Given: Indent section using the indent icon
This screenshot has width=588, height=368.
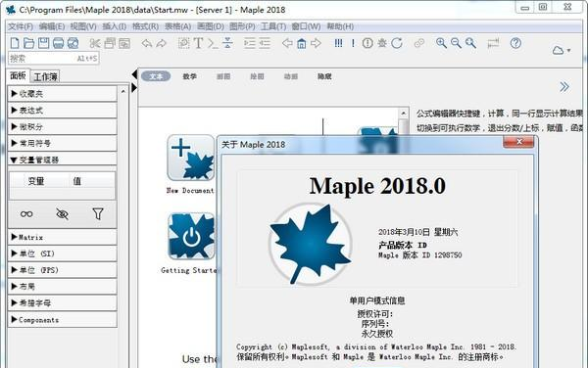Looking at the screenshot, I should coord(249,43).
